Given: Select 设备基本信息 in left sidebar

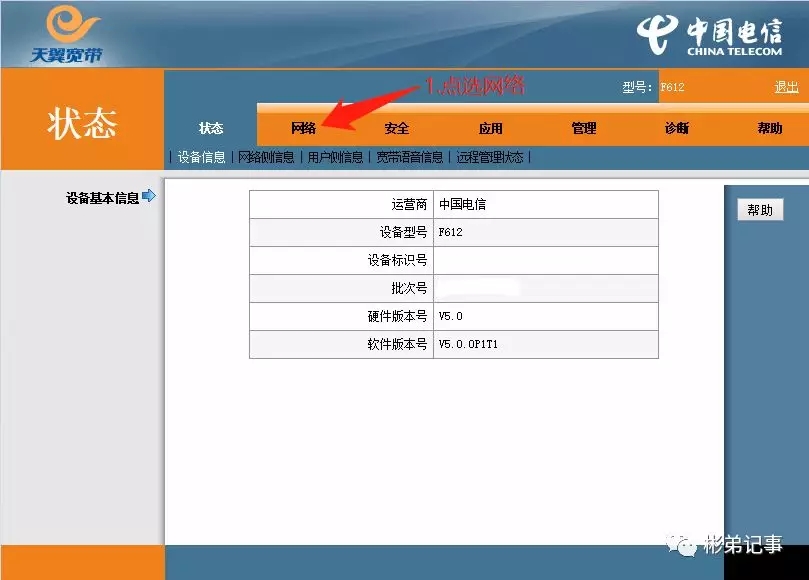Looking at the screenshot, I should click(x=103, y=198).
